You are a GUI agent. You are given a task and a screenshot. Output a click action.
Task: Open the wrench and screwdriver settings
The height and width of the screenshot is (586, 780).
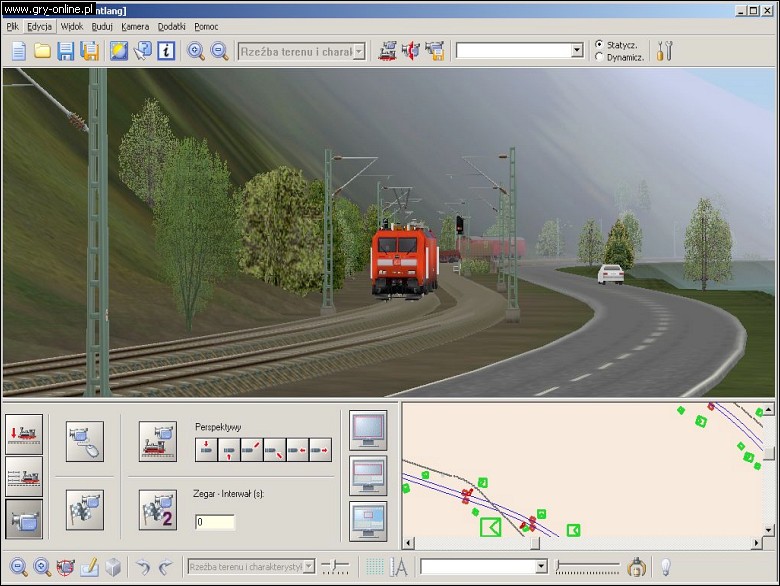pos(664,51)
